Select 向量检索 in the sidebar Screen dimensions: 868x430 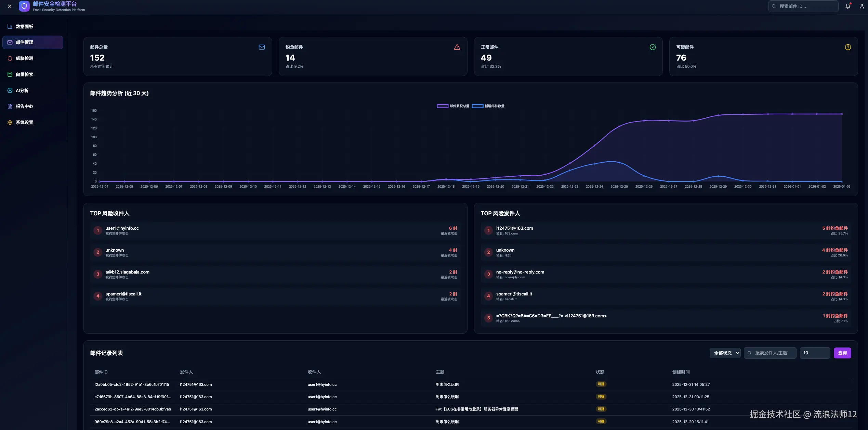(x=24, y=75)
